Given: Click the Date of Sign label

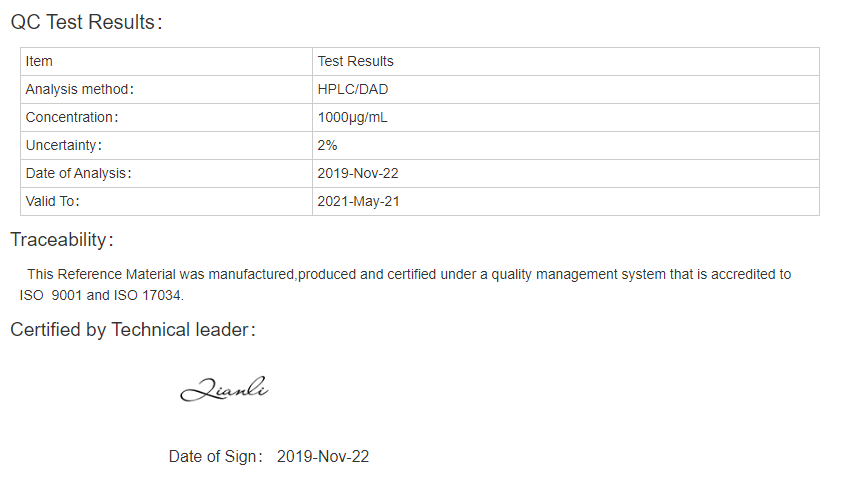Looking at the screenshot, I should [x=215, y=457].
